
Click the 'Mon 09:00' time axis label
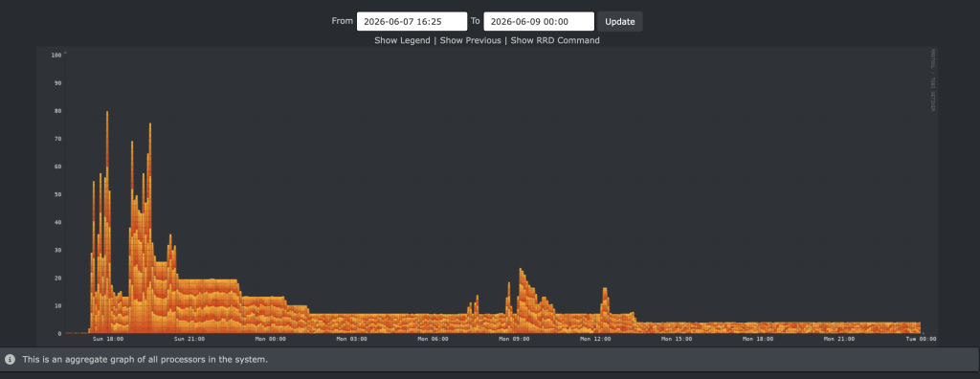pos(514,339)
